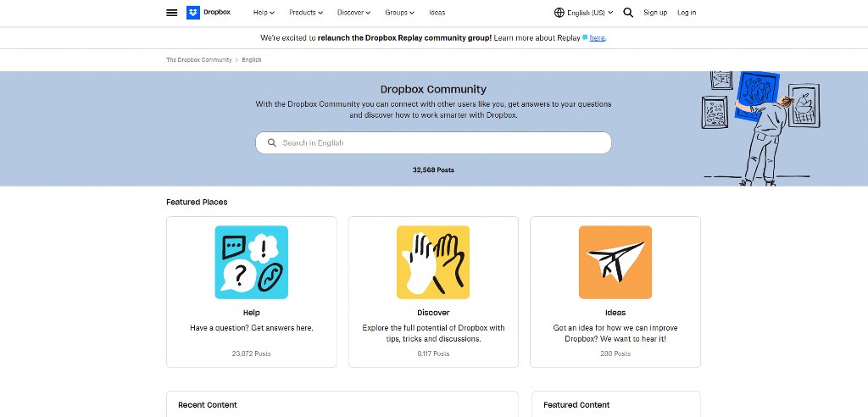
Task: Click the English breadcrumb
Action: [251, 60]
